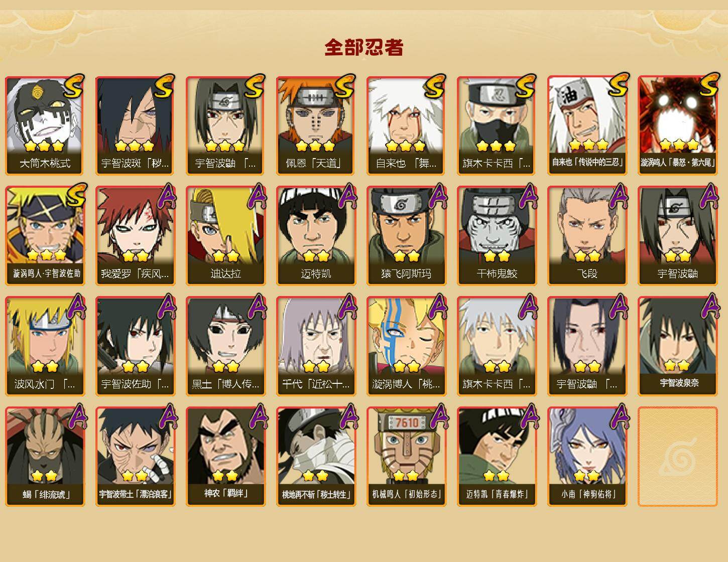Click the 蝎「绯流琥」 ninja card
Image resolution: width=728 pixels, height=562 pixels.
[x=45, y=457]
